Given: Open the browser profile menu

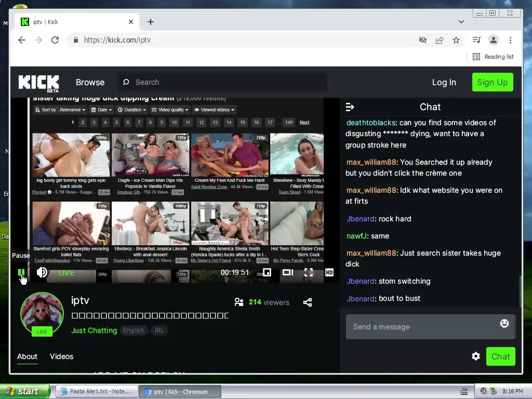Looking at the screenshot, I should (494, 40).
